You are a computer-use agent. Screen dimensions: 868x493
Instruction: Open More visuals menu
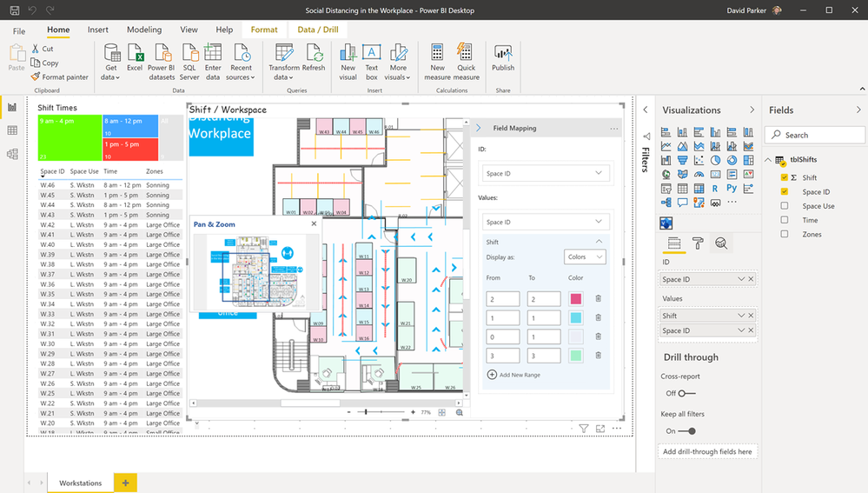click(x=398, y=62)
